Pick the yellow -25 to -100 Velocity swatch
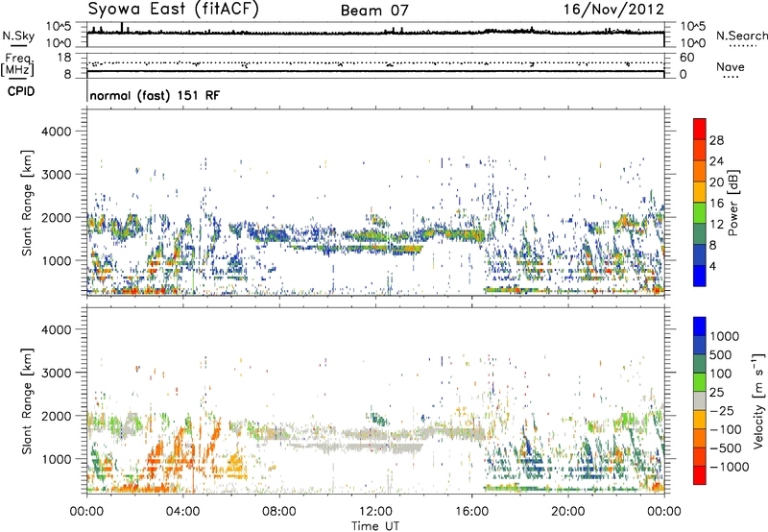768x532 pixels. [700, 420]
